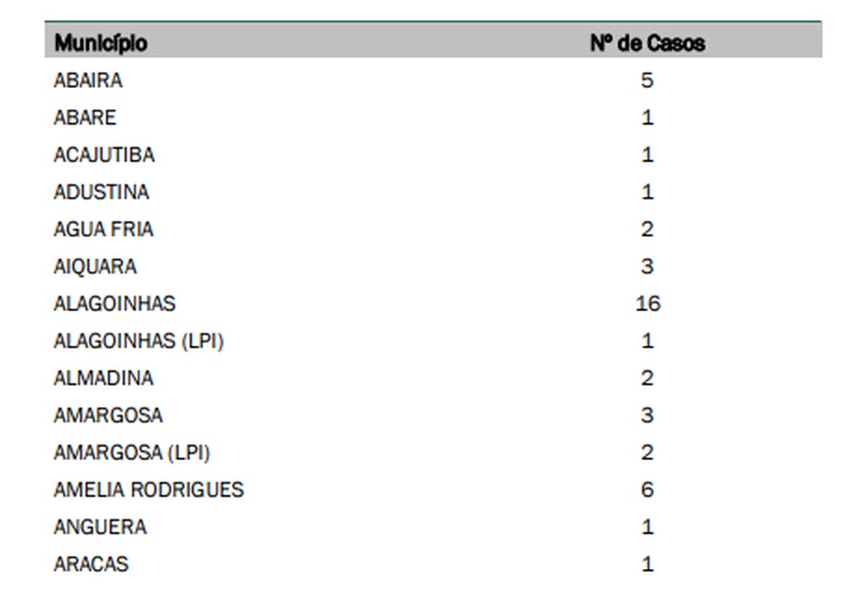The width and height of the screenshot is (858, 616).
Task: Click the ANGUERA municipality name
Action: (100, 527)
